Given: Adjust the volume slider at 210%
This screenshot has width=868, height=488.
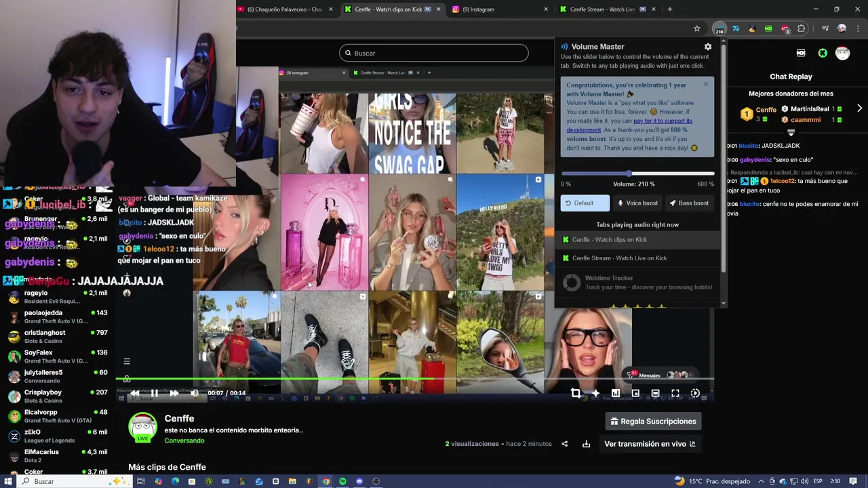Looking at the screenshot, I should tap(629, 174).
